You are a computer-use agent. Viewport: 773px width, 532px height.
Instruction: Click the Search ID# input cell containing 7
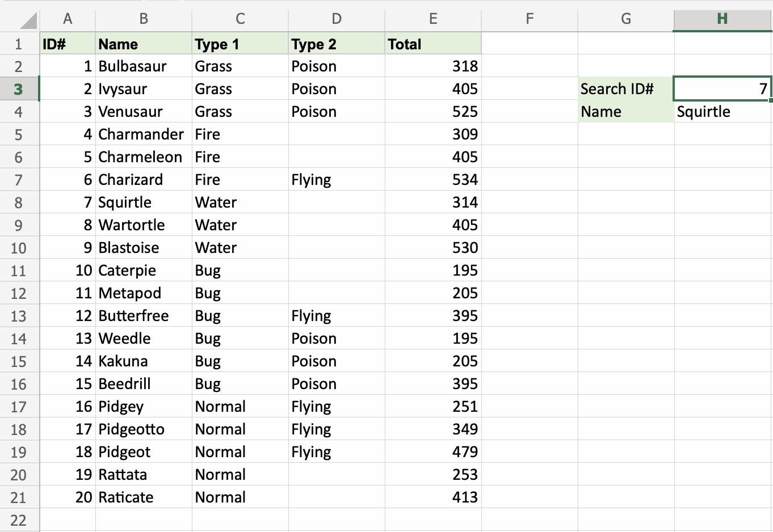point(722,88)
